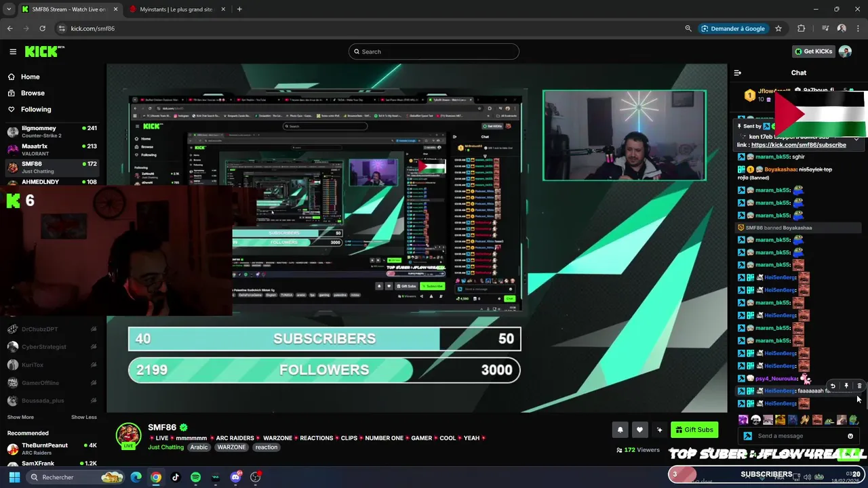Expand the pinned message chevron
868x488 pixels.
[x=856, y=139]
